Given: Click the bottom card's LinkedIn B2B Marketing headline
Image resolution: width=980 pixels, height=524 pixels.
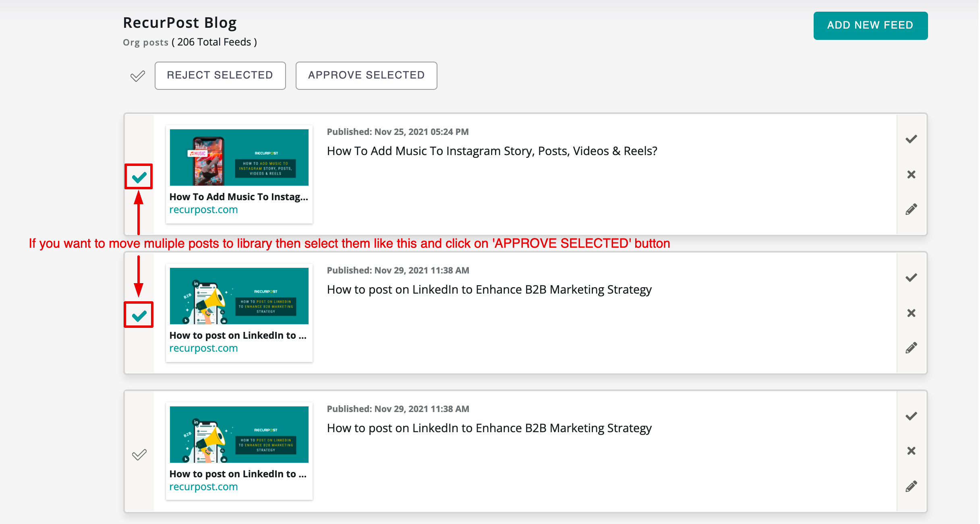Looking at the screenshot, I should [x=489, y=428].
